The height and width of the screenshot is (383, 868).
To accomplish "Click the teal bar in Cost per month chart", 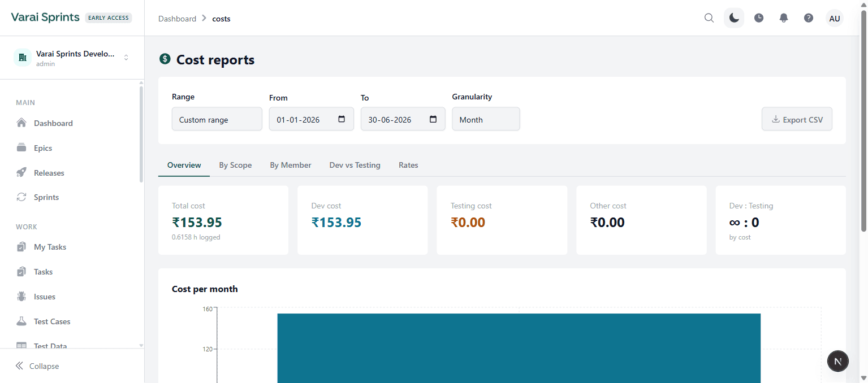I will [x=519, y=348].
